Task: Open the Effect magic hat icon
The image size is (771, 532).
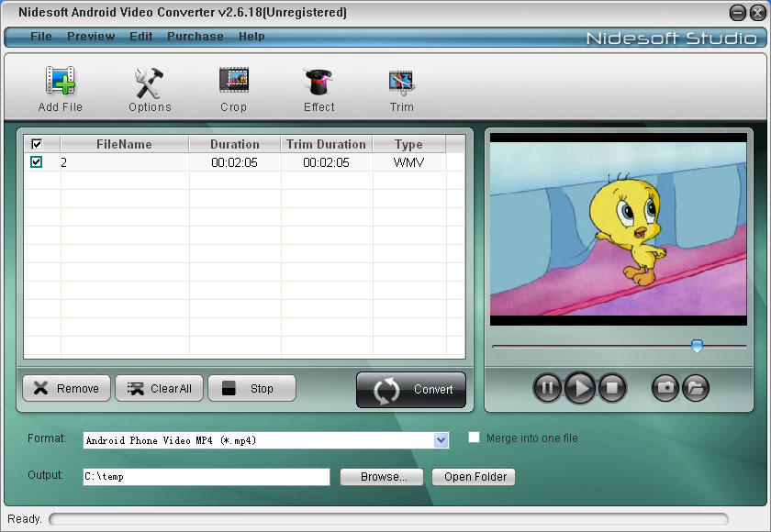Action: tap(318, 82)
